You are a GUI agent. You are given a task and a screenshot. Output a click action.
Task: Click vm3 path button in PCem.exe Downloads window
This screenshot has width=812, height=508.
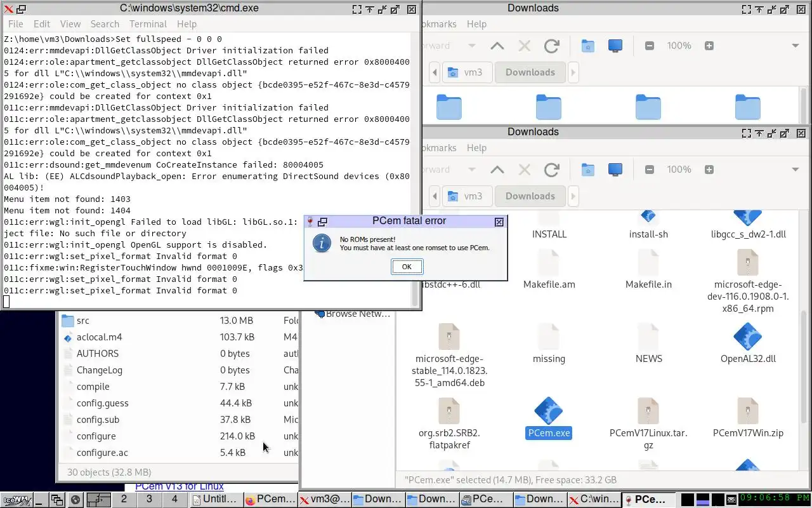click(x=466, y=196)
